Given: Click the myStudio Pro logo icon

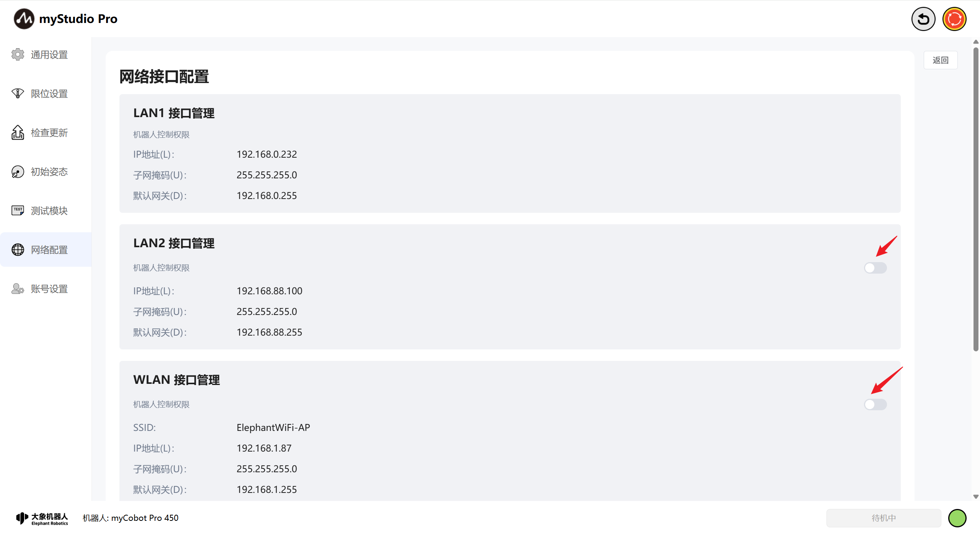Looking at the screenshot, I should pos(24,19).
